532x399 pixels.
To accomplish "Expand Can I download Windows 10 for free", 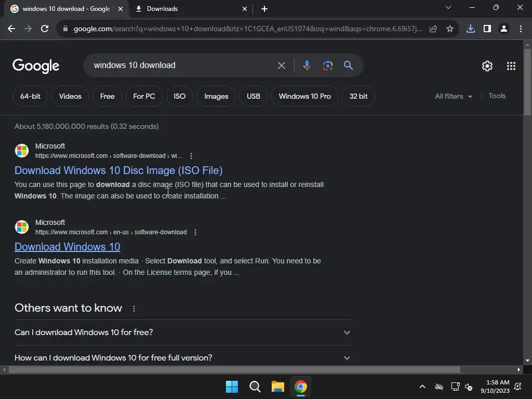I will [184, 332].
